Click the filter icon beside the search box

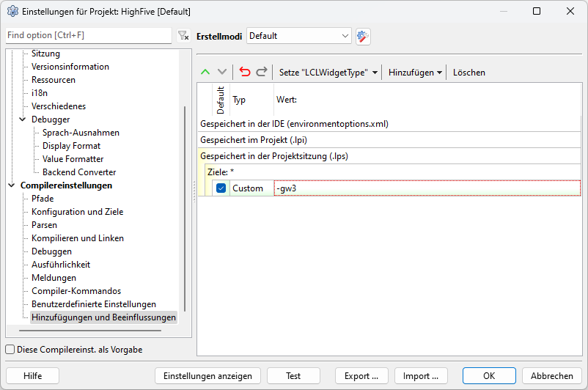(x=183, y=35)
